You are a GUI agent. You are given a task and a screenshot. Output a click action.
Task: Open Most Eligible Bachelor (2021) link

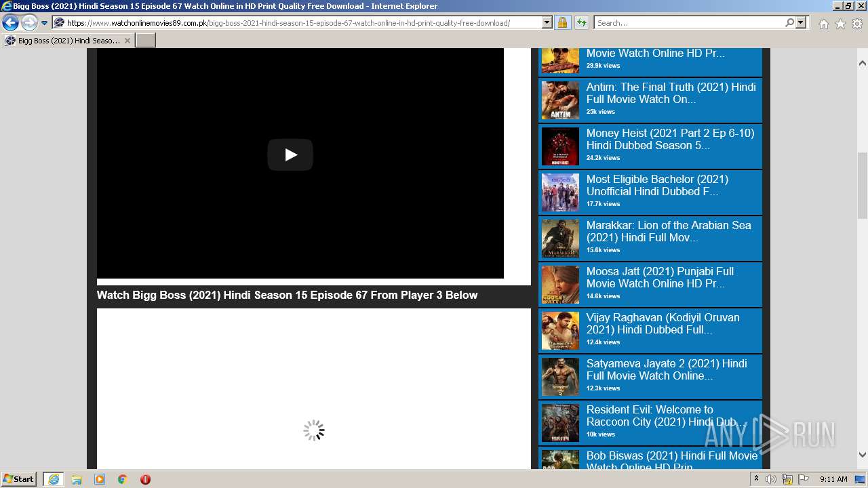[x=658, y=185]
